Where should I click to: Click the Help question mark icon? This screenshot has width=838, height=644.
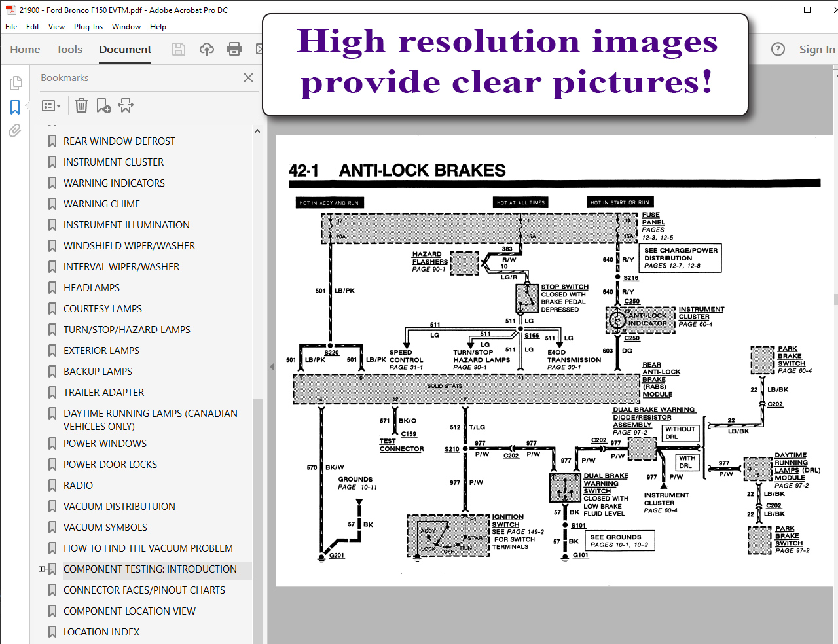pyautogui.click(x=778, y=49)
